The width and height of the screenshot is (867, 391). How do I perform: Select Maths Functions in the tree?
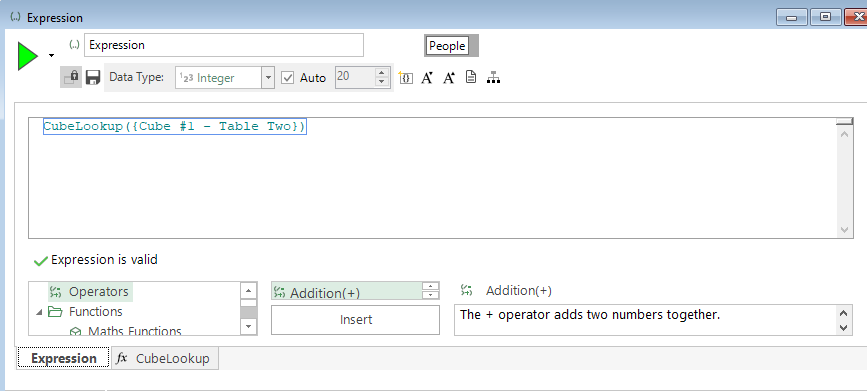[x=126, y=331]
